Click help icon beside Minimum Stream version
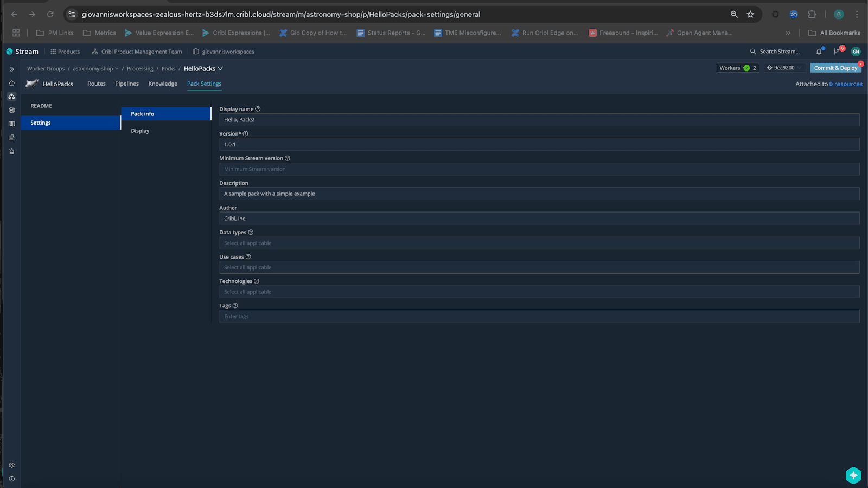The height and width of the screenshot is (488, 868). 288,158
